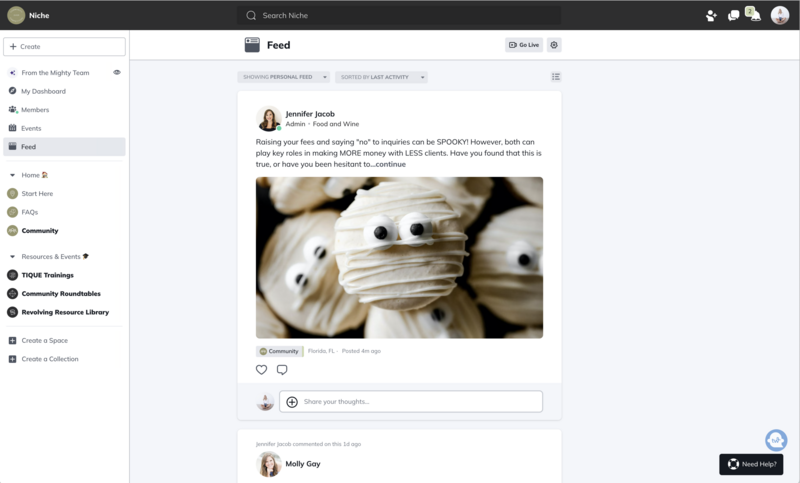Click the Create button in the sidebar

[64, 47]
